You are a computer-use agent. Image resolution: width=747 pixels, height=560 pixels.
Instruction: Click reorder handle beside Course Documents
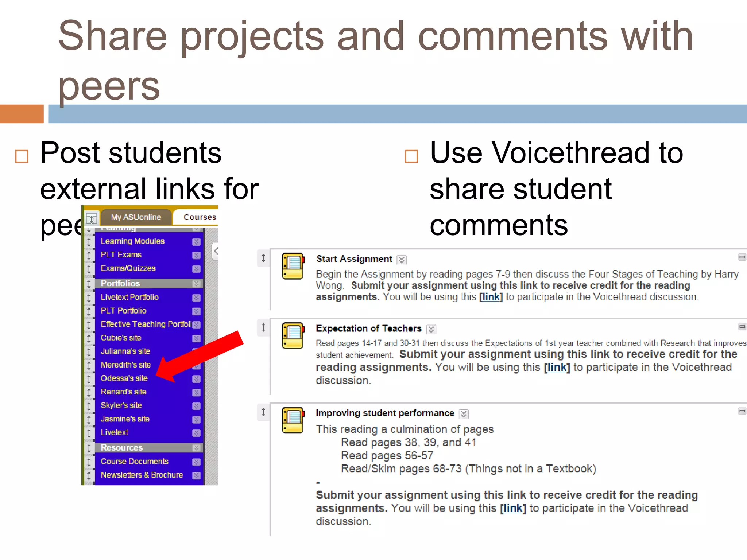89,462
